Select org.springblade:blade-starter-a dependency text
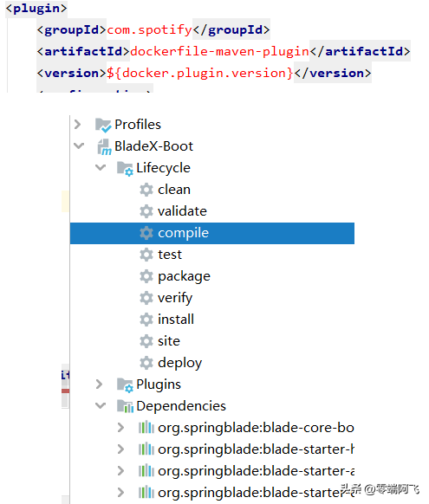The width and height of the screenshot is (429, 504). [x=256, y=472]
